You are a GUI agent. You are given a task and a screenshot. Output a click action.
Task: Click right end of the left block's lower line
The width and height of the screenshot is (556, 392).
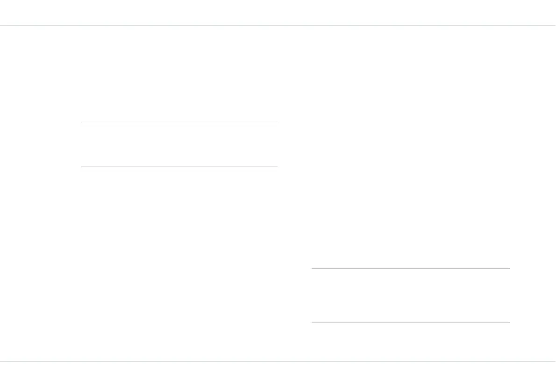click(277, 167)
